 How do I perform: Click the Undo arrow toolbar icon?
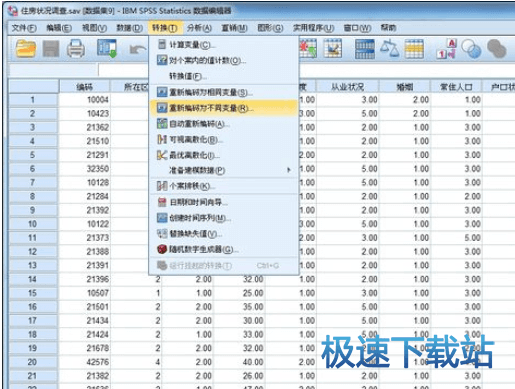click(x=137, y=50)
